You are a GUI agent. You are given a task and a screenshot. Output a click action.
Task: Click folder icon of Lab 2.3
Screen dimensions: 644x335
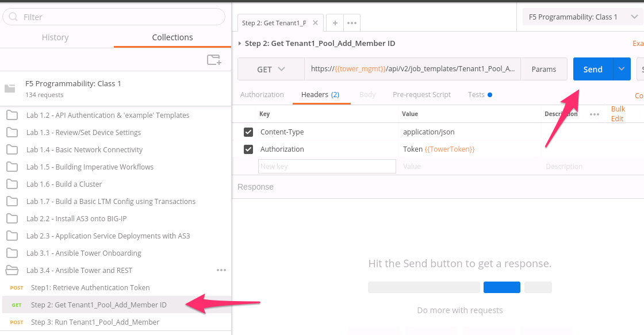tap(12, 236)
